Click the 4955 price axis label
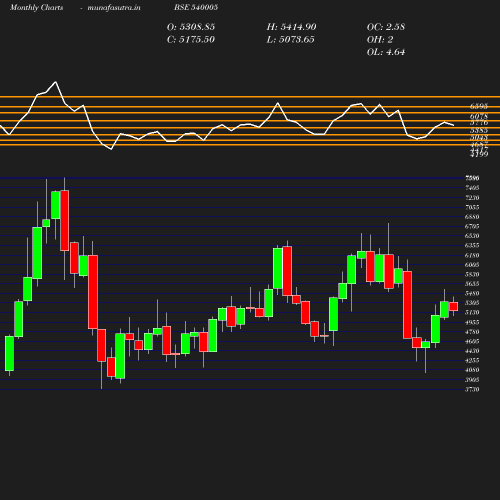 point(472,322)
